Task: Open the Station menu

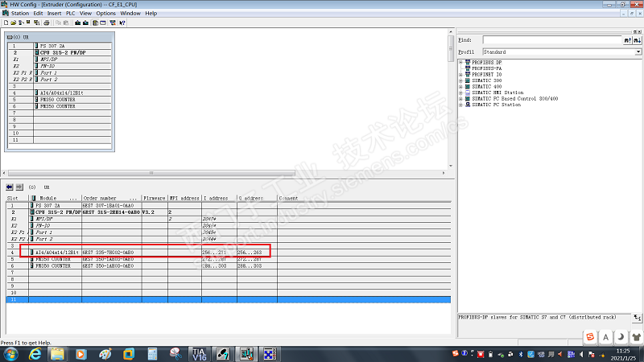Action: [19, 13]
